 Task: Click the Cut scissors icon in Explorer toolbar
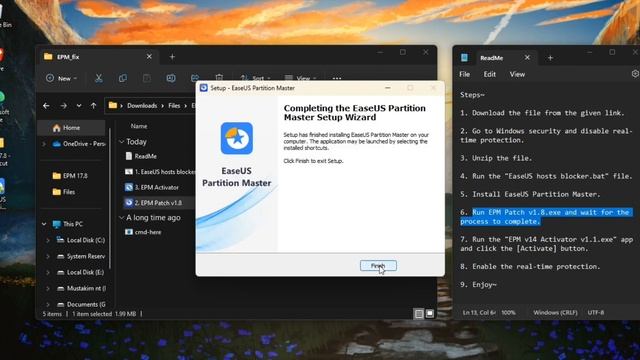[x=98, y=78]
